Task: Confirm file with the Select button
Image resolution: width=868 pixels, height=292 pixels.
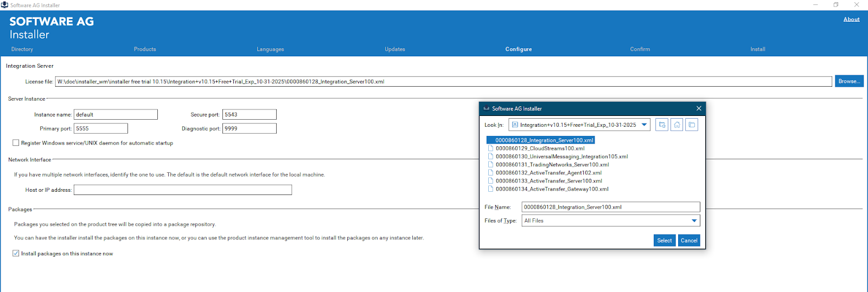Action: [665, 241]
